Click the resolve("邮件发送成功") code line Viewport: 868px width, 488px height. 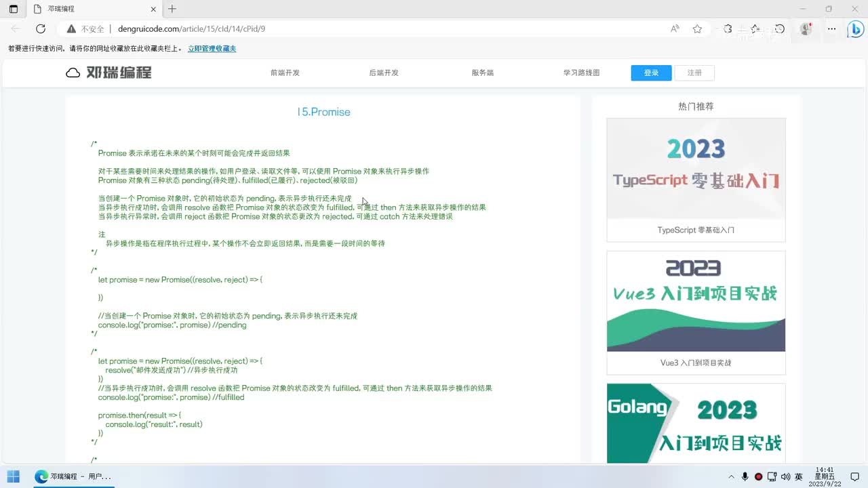pos(172,371)
